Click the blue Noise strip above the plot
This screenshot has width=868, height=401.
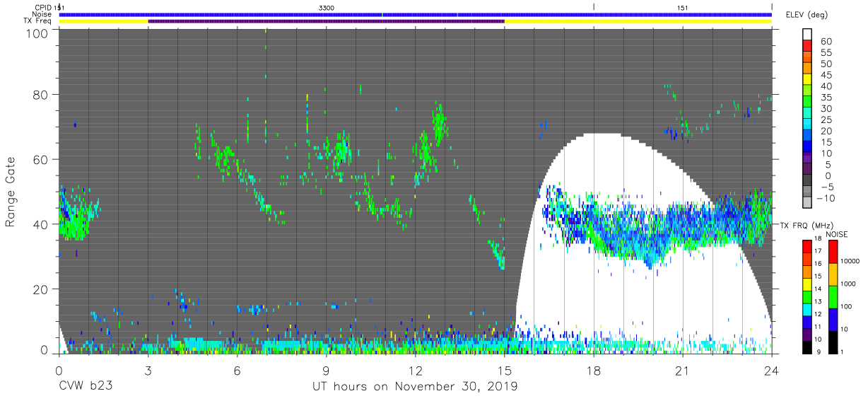[x=415, y=14]
